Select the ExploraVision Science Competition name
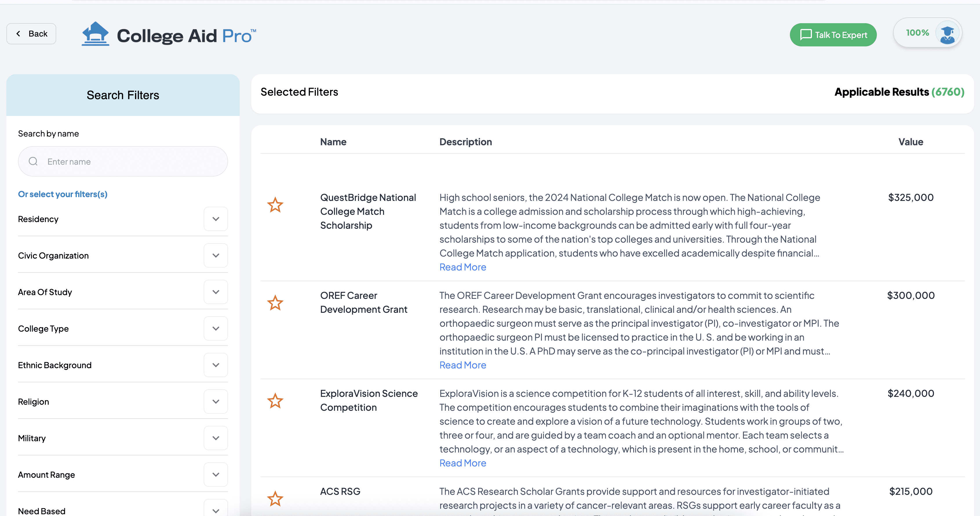The height and width of the screenshot is (516, 980). point(369,400)
